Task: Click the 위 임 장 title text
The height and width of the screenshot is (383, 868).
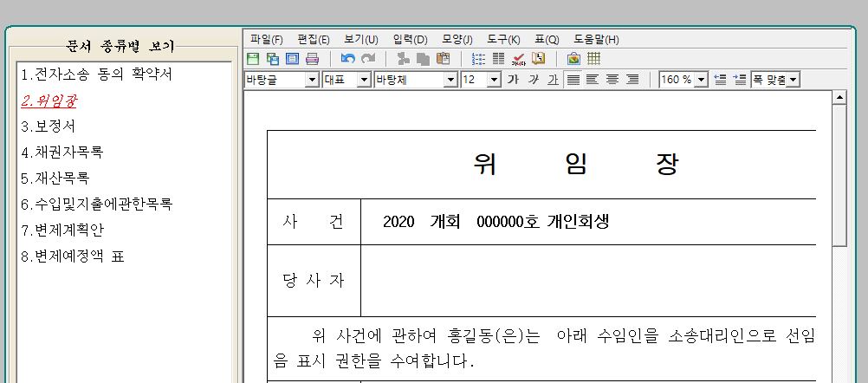Action: (x=576, y=165)
